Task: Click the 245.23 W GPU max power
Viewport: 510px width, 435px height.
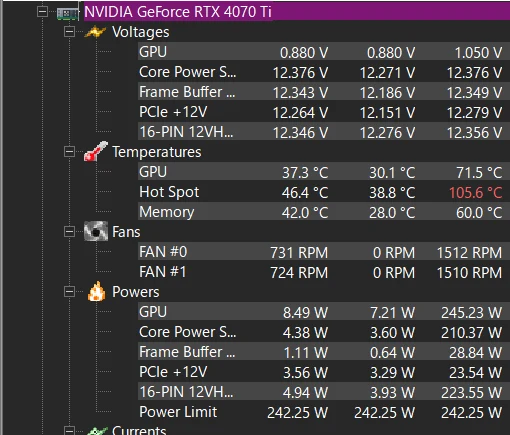Action: pyautogui.click(x=472, y=313)
